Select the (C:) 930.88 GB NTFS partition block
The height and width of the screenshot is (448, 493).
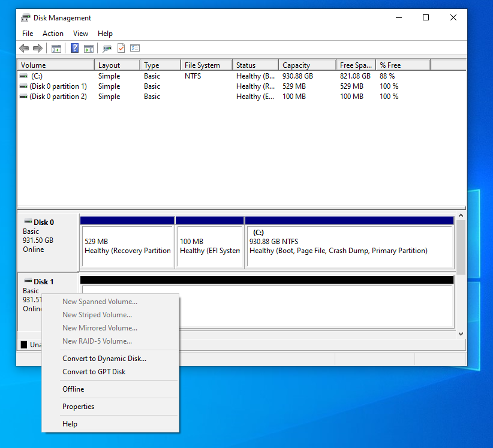pyautogui.click(x=349, y=242)
